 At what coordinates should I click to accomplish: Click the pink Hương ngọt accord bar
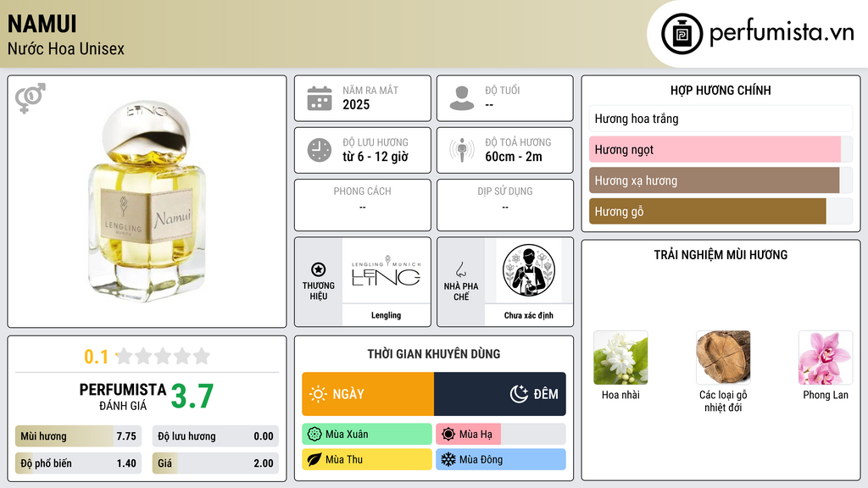721,149
